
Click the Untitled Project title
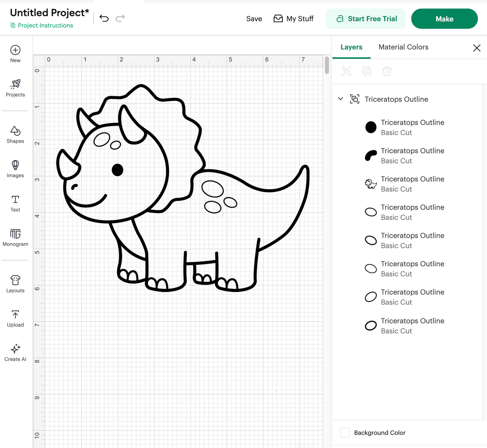pyautogui.click(x=50, y=13)
